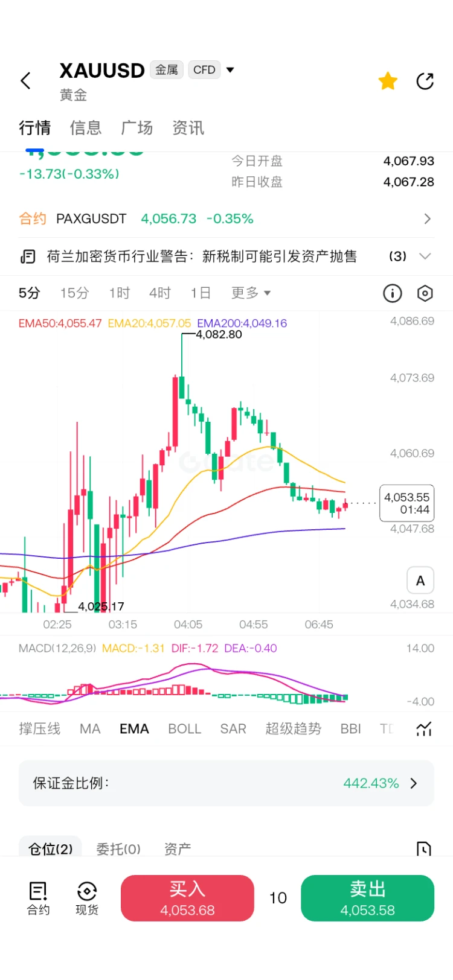Tap the 442.43% margin ratio value
453x980 pixels.
(x=371, y=783)
